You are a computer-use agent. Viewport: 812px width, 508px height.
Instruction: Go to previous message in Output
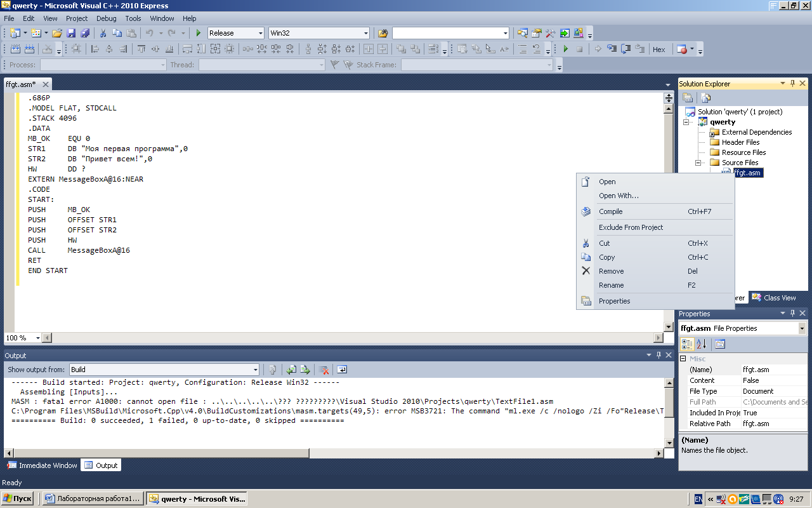pyautogui.click(x=291, y=370)
